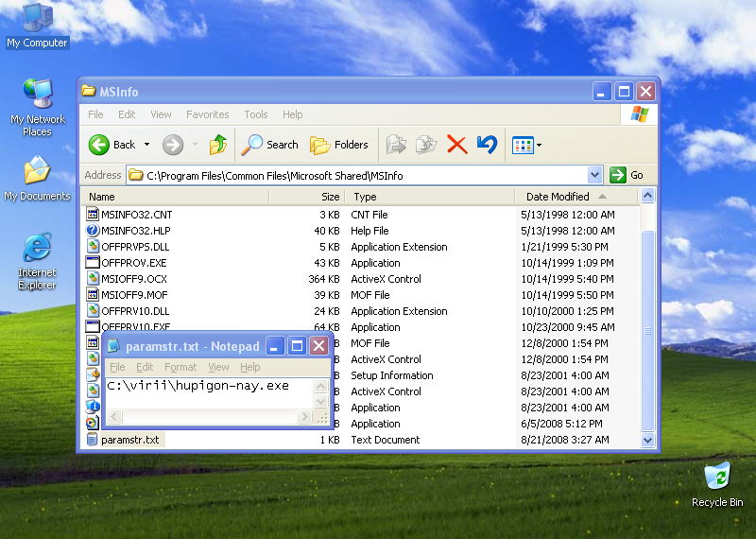Select MSIOFF9.MOF file icon

click(x=93, y=295)
